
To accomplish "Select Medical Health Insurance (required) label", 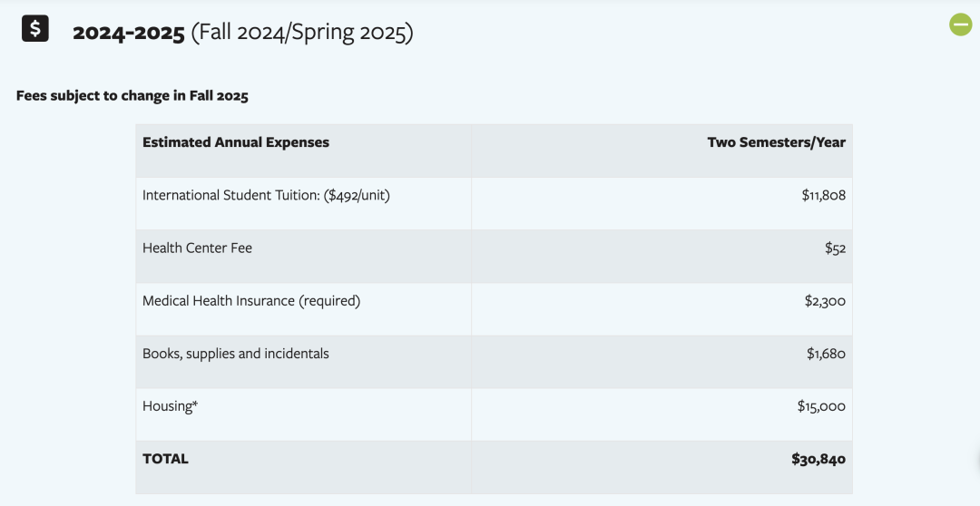I will (251, 301).
